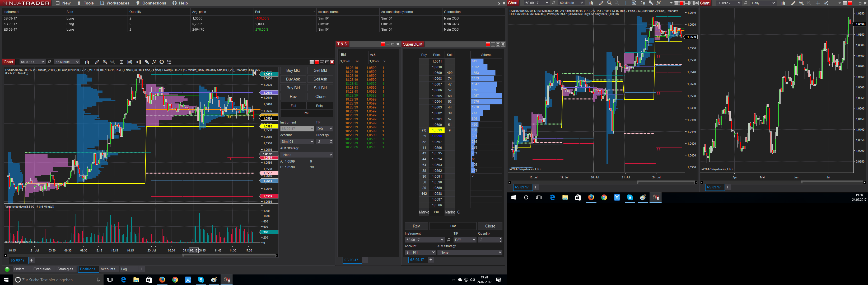
Task: Click the 15 Minute chart horizontal scrollbar
Action: [x=228, y=255]
